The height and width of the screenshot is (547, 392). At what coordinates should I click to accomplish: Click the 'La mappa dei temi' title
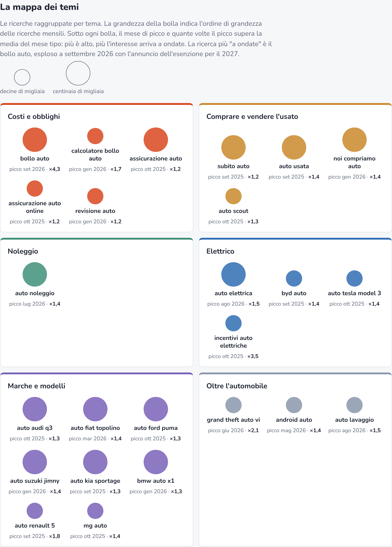(x=39, y=7)
